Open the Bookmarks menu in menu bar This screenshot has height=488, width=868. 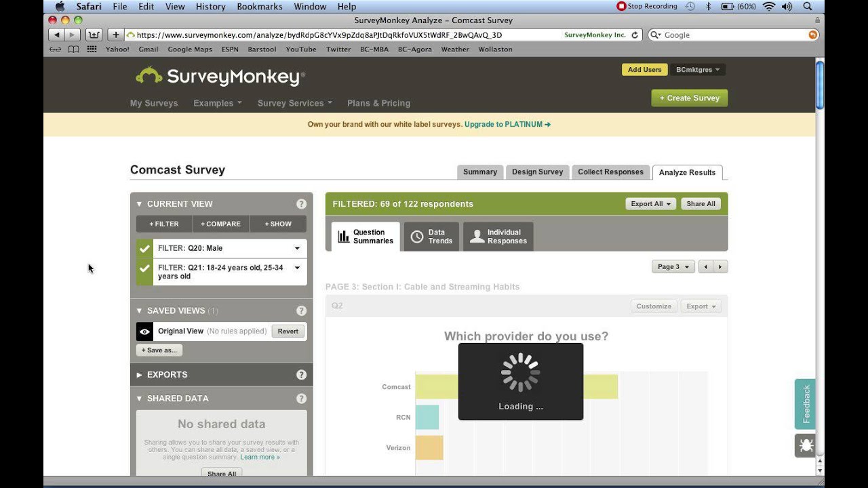(x=260, y=6)
